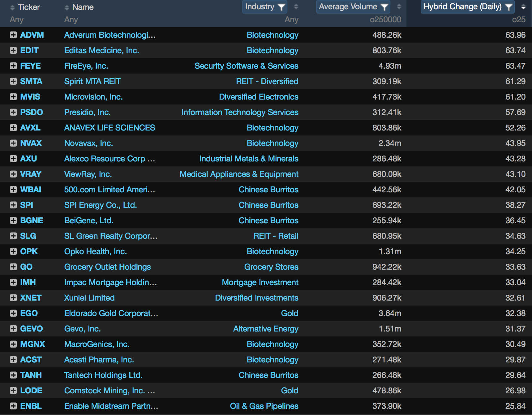Click the plus icon beside GO
Image resolution: width=532 pixels, height=415 pixels.
[13, 267]
